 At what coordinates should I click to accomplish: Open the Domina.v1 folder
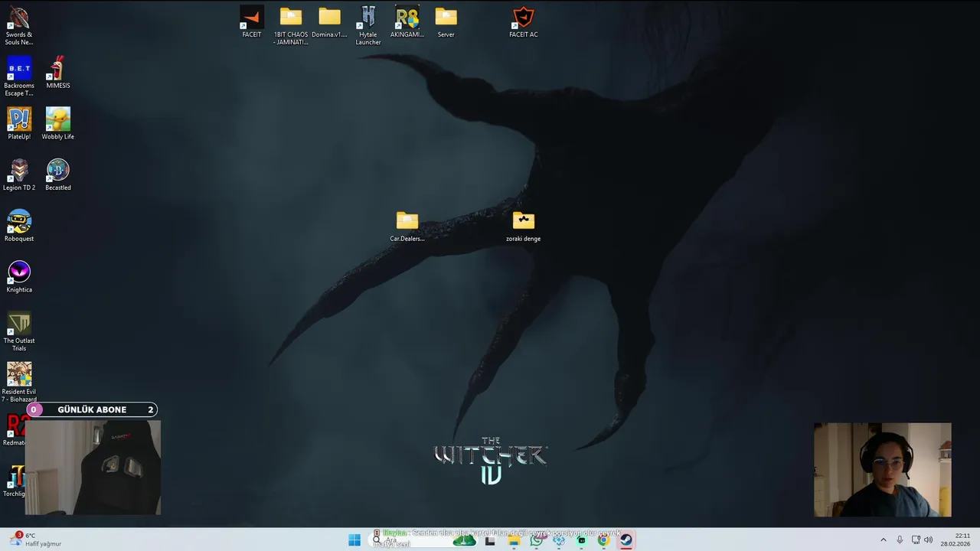click(x=329, y=22)
